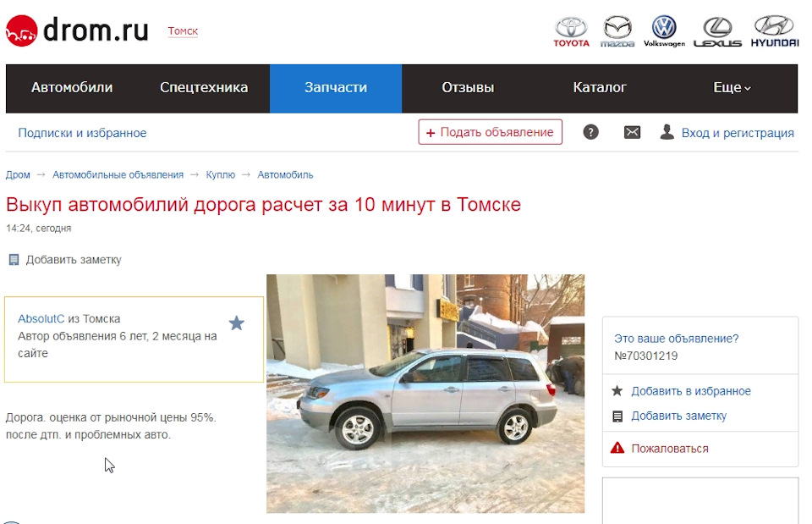Open messages envelope icon
This screenshot has height=524, width=812.
[632, 132]
